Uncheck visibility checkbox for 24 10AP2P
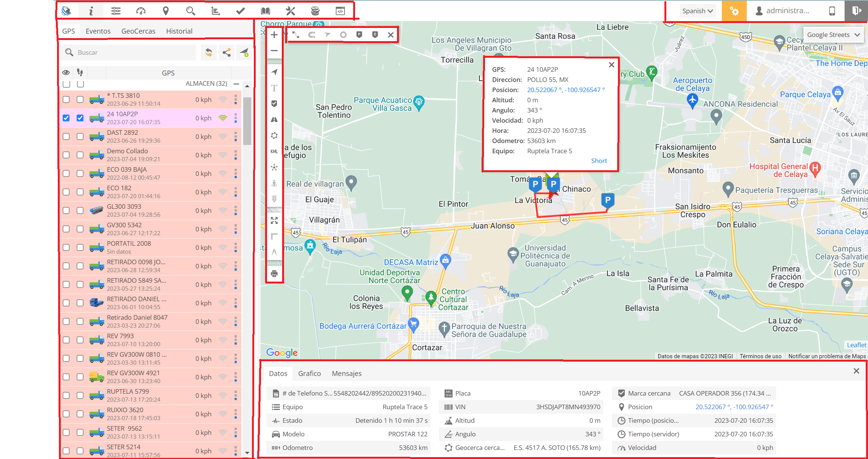Screen dimensions: 868x459 [x=66, y=118]
